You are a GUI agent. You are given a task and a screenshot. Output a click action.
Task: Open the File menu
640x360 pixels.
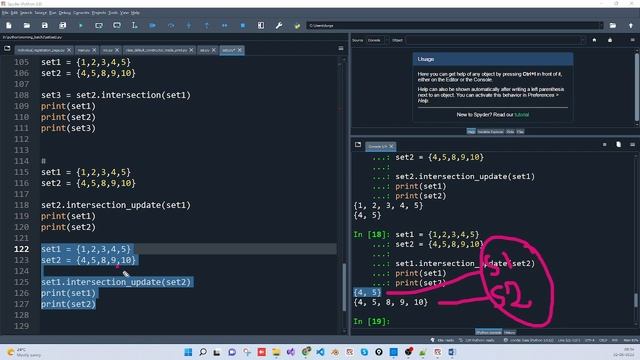tap(5, 13)
